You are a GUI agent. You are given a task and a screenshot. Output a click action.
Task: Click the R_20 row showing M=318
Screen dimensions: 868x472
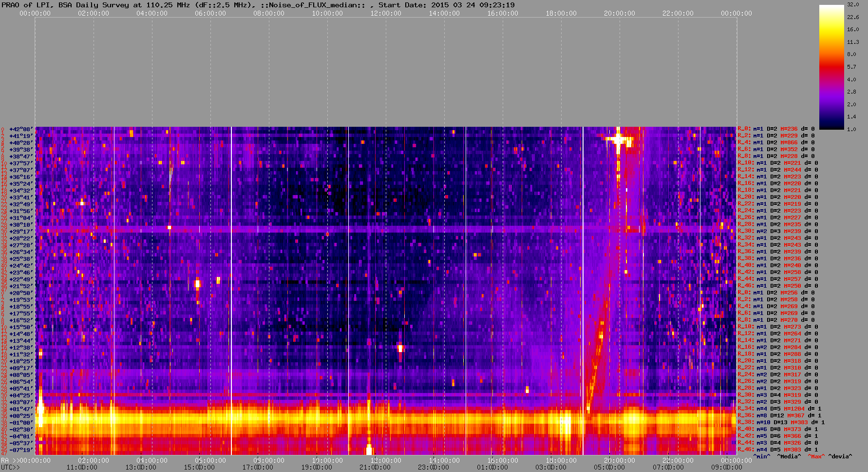[778, 361]
